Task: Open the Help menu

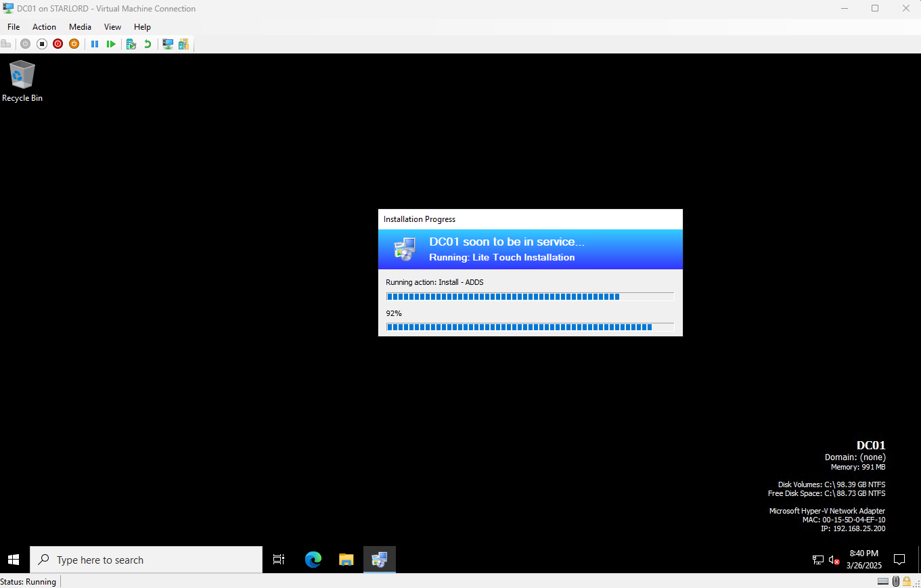Action: click(142, 27)
